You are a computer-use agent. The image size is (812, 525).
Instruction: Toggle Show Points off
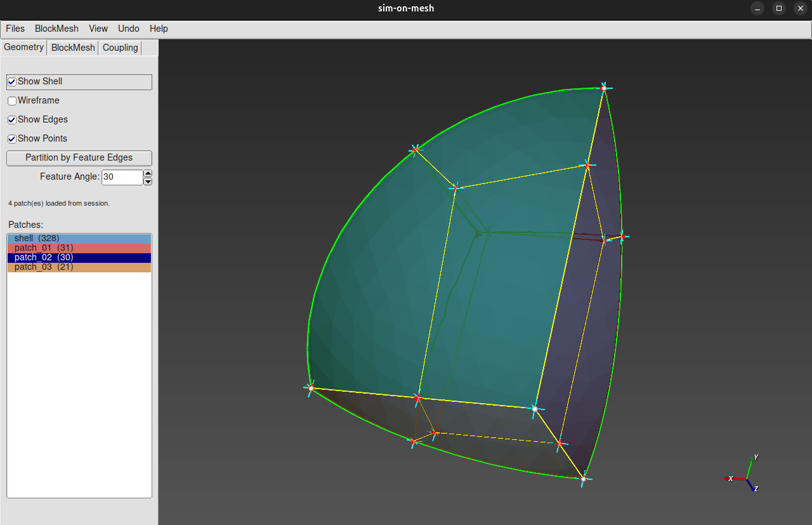11,138
